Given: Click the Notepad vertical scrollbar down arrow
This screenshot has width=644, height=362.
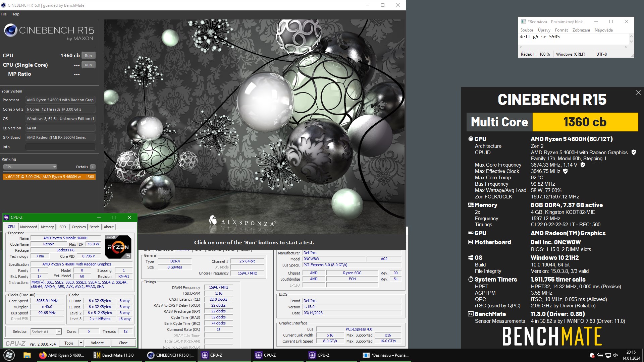Looking at the screenshot, I should coord(631,42).
